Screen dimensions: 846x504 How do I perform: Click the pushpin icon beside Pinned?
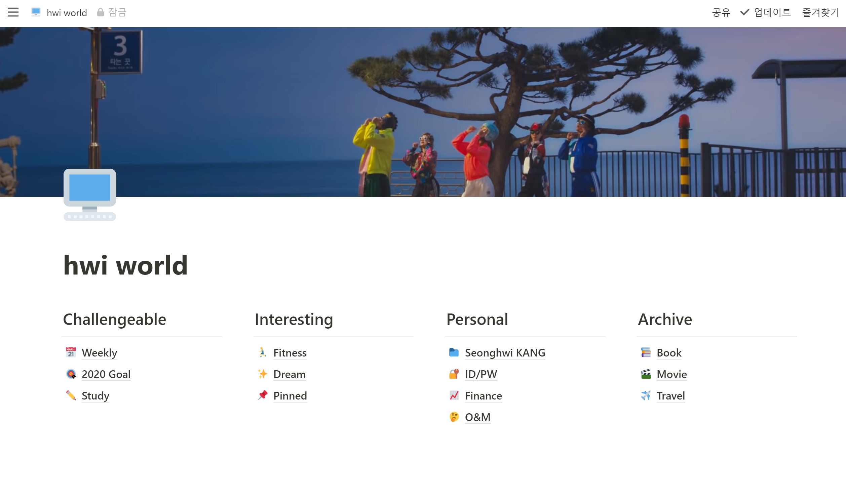click(262, 395)
